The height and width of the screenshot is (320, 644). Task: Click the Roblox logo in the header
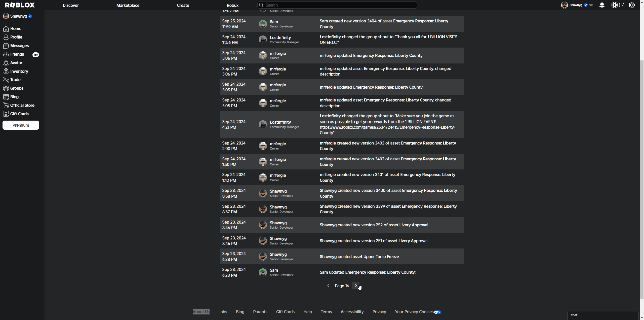click(20, 5)
